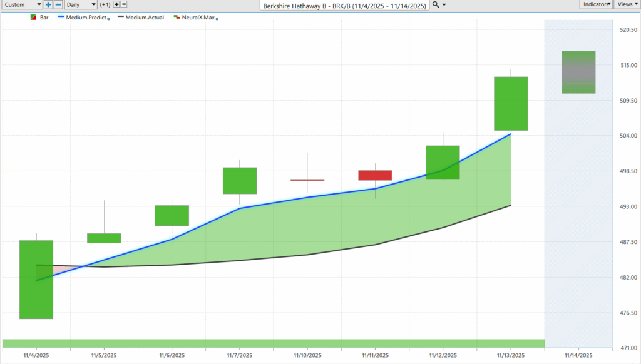Open the Daily interval dropdown

pos(81,4)
